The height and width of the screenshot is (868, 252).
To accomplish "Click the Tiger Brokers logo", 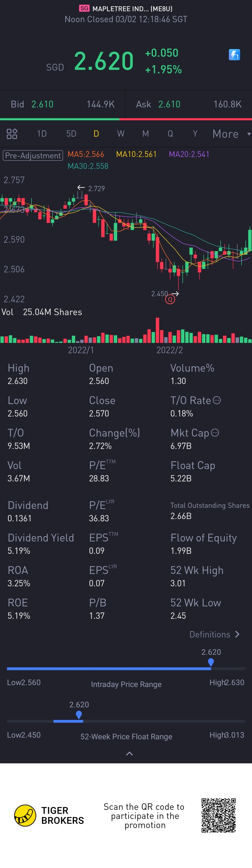I will click(25, 815).
